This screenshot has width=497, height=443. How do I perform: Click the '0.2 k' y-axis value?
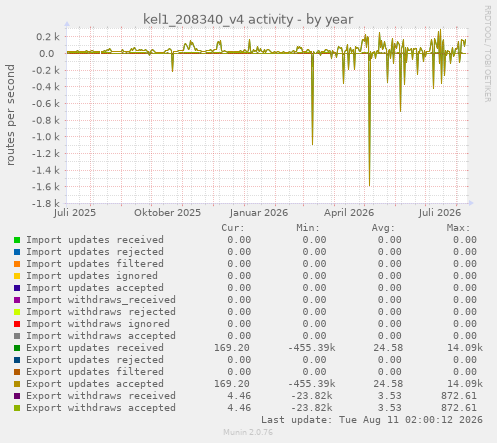pos(48,37)
